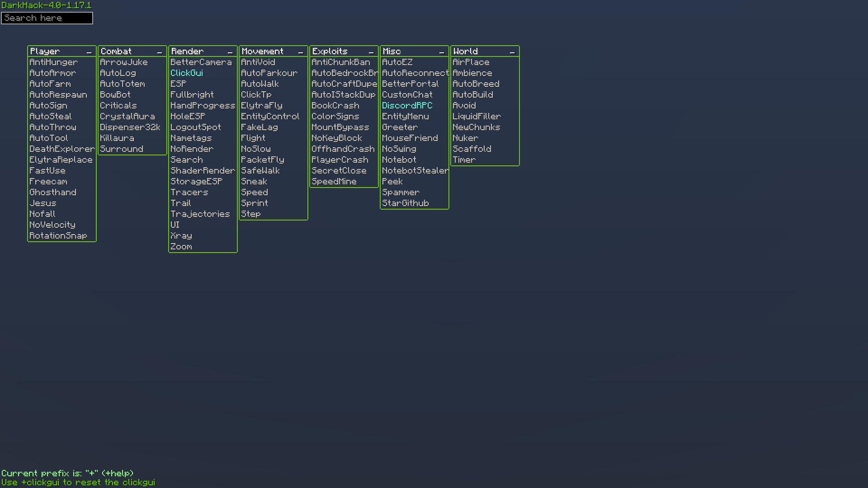Enable the Killaura module
The height and width of the screenshot is (488, 868).
point(117,138)
